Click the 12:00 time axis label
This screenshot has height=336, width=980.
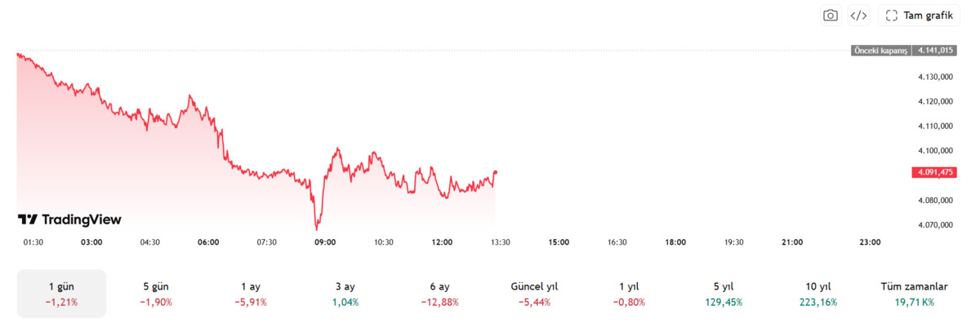tap(442, 241)
